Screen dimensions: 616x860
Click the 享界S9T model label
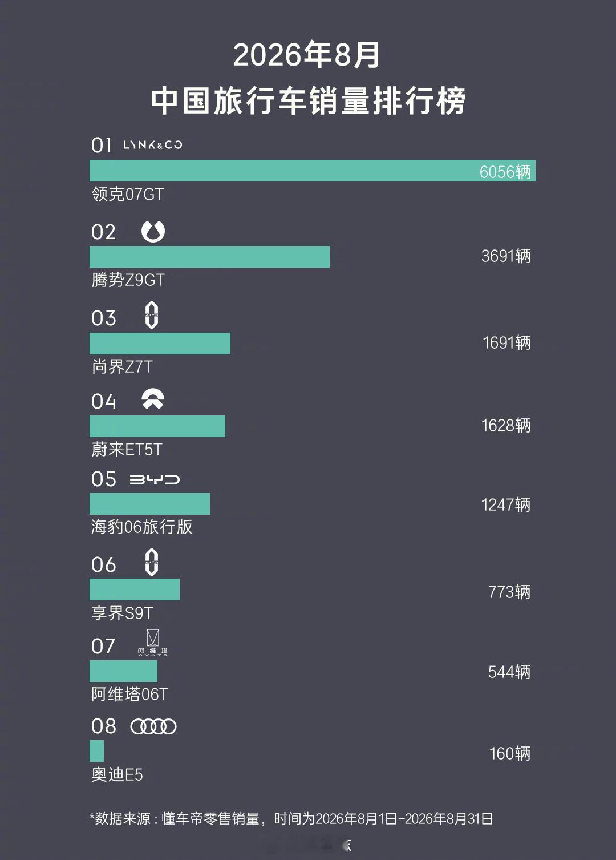122,613
